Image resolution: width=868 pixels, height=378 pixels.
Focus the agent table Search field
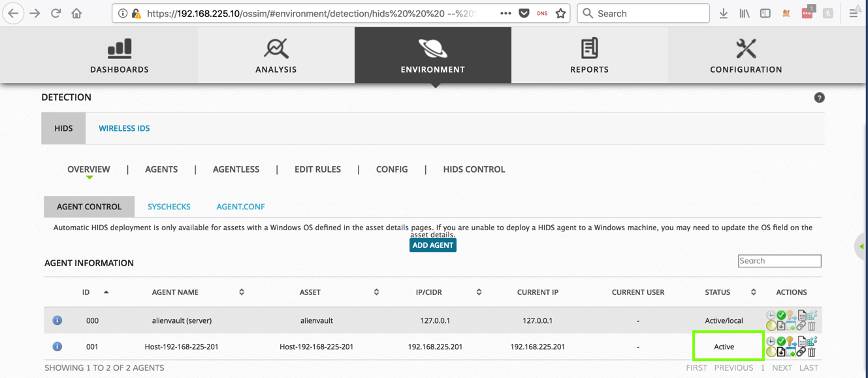coord(779,261)
